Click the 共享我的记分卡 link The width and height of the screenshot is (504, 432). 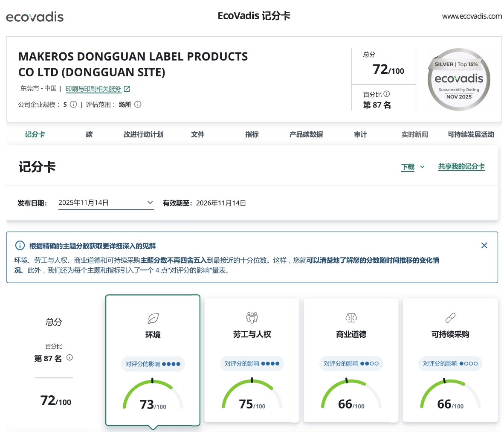coord(461,167)
